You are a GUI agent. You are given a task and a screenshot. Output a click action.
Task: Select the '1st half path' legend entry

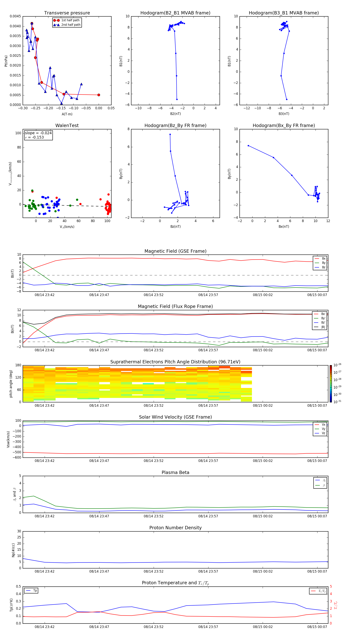pos(66,20)
